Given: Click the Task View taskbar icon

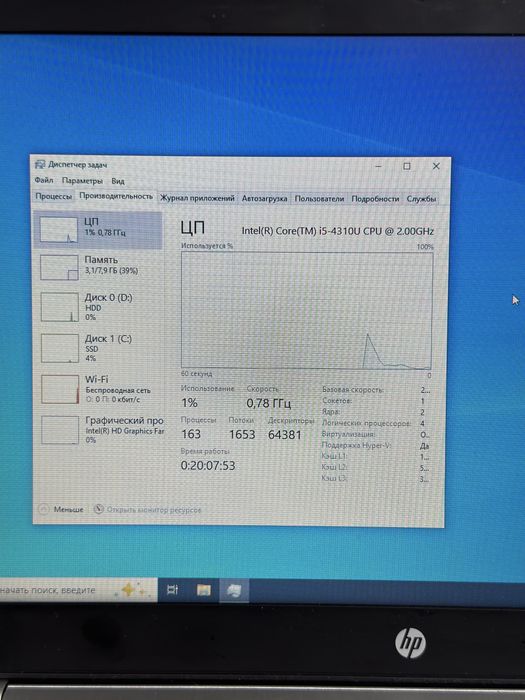Looking at the screenshot, I should click(x=172, y=590).
